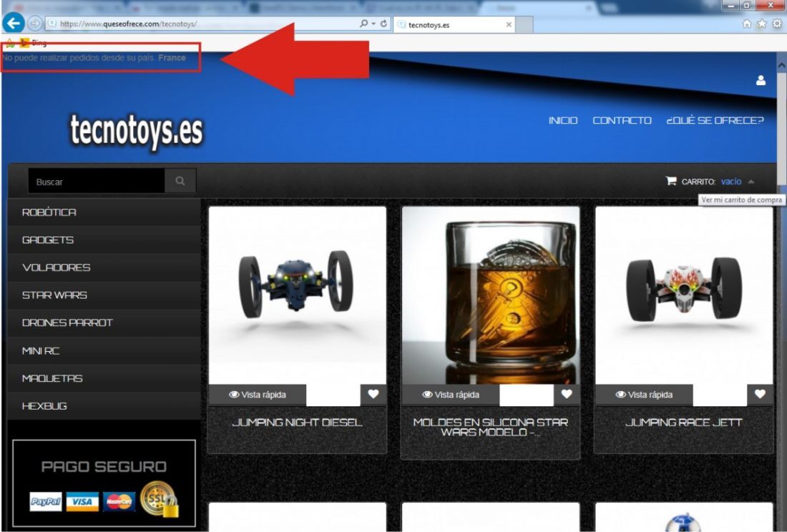Open Jumping Race Jett product image
This screenshot has height=532, width=787.
pos(683,295)
